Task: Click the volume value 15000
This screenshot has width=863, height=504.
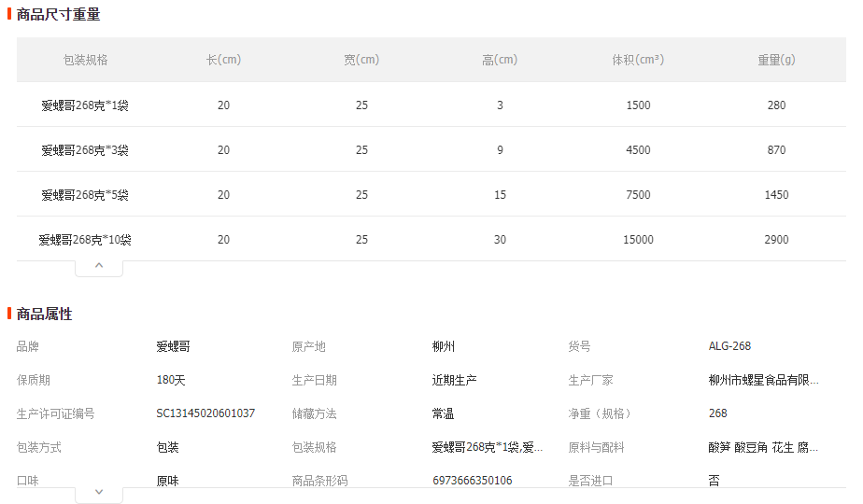Action: (639, 240)
